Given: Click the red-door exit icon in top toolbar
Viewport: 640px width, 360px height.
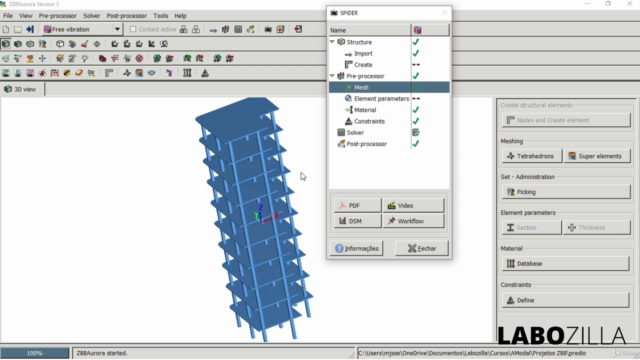Looking at the screenshot, I should (298, 29).
